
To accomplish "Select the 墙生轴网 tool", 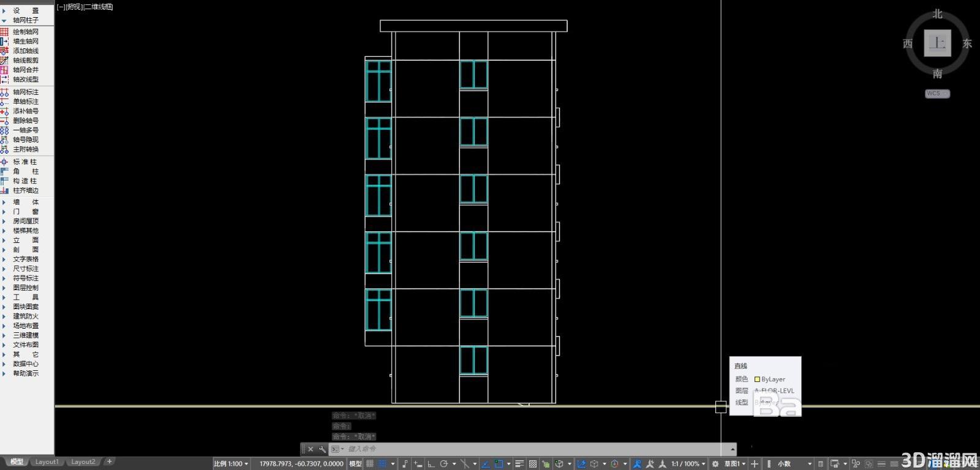I will (x=25, y=41).
